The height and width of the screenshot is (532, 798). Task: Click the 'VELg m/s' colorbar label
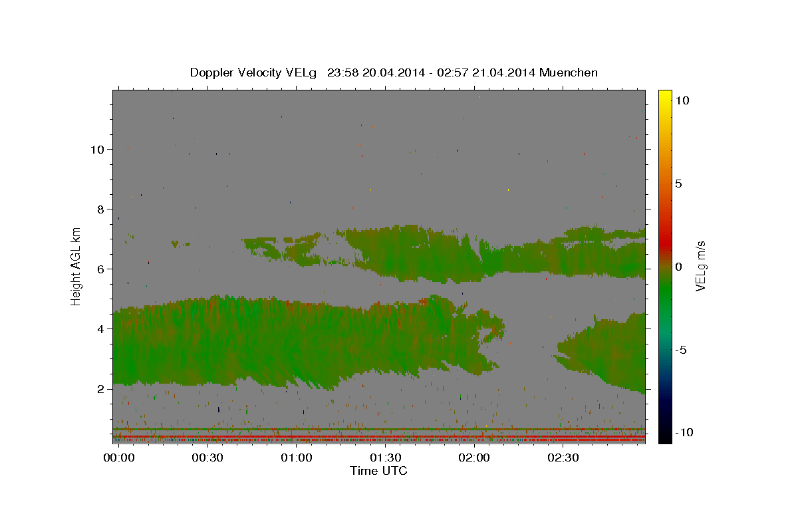pos(700,266)
